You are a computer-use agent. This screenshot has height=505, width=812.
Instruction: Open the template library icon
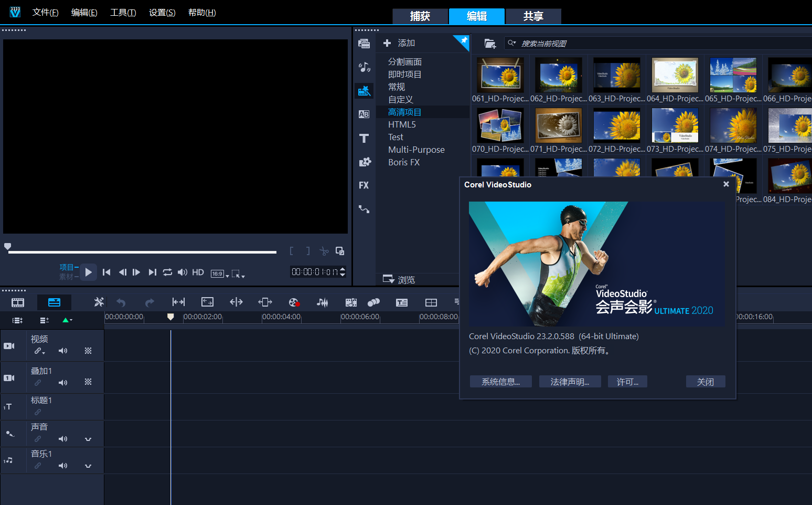pyautogui.click(x=364, y=91)
